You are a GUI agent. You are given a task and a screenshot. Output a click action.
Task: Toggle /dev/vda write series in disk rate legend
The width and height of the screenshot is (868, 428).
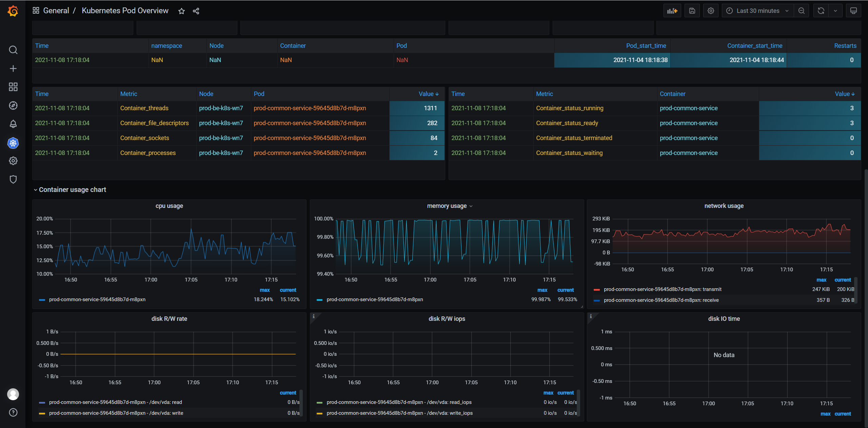point(116,413)
